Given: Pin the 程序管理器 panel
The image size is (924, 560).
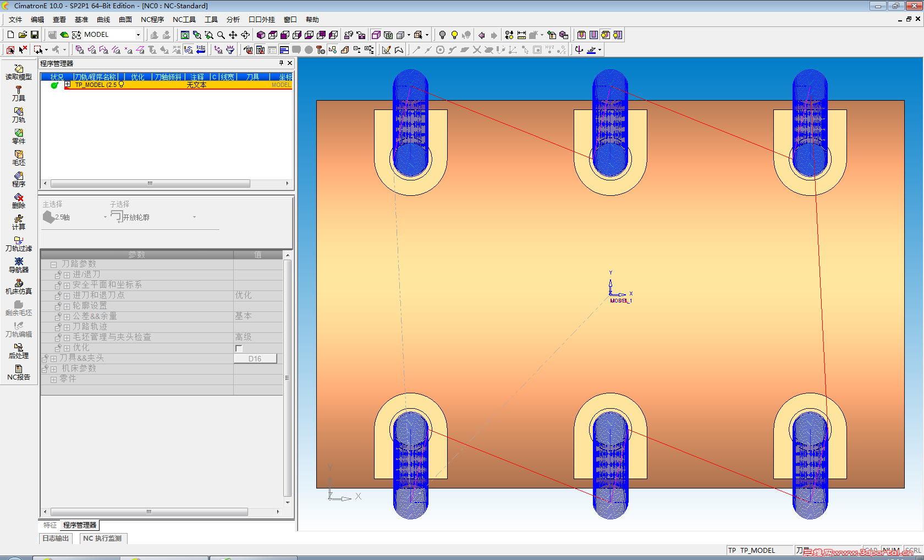Looking at the screenshot, I should tap(281, 63).
